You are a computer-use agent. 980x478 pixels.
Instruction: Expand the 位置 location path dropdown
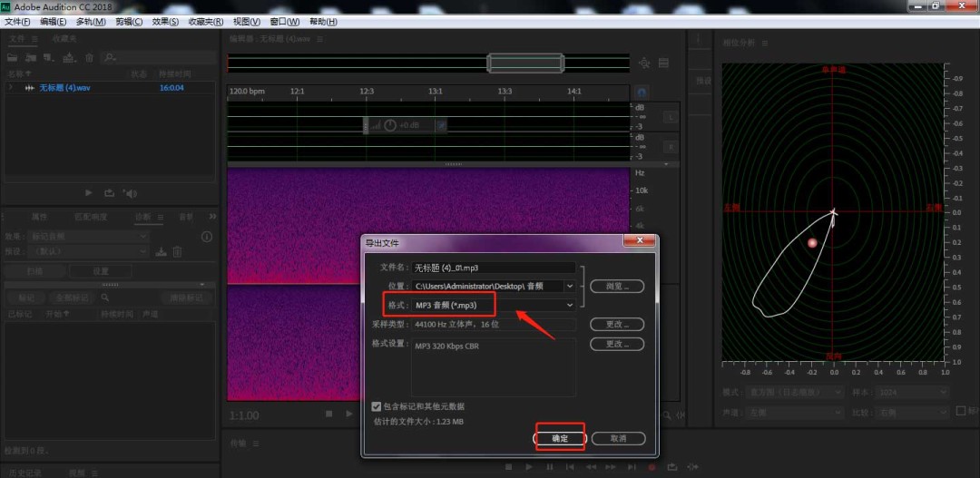click(569, 286)
